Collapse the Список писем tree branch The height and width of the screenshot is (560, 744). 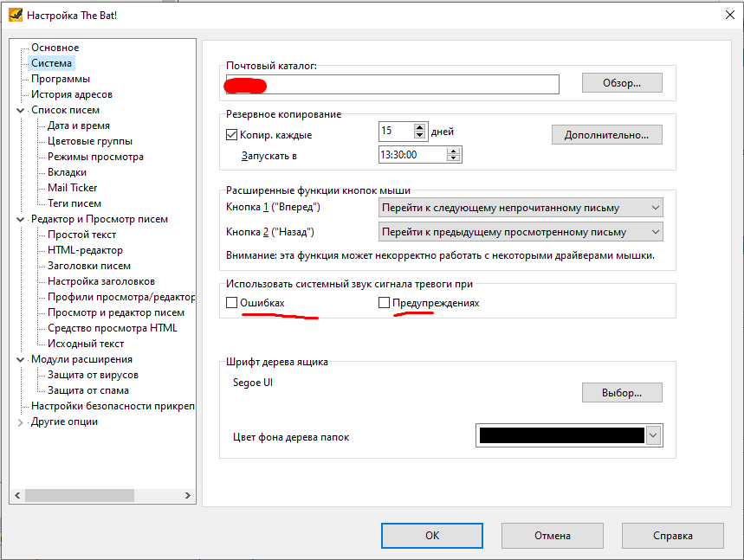tap(21, 111)
